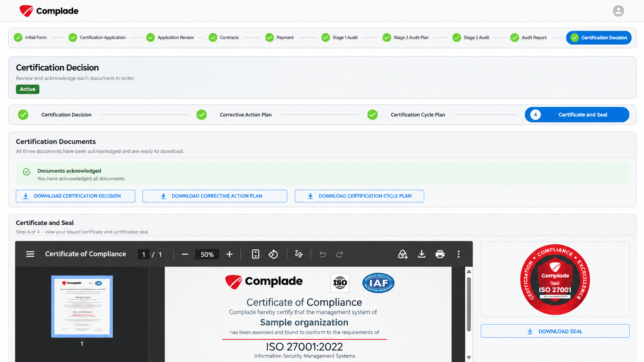Viewport: 644px width, 362px height.
Task: Click Download Certification Decision button
Action: pyautogui.click(x=75, y=196)
